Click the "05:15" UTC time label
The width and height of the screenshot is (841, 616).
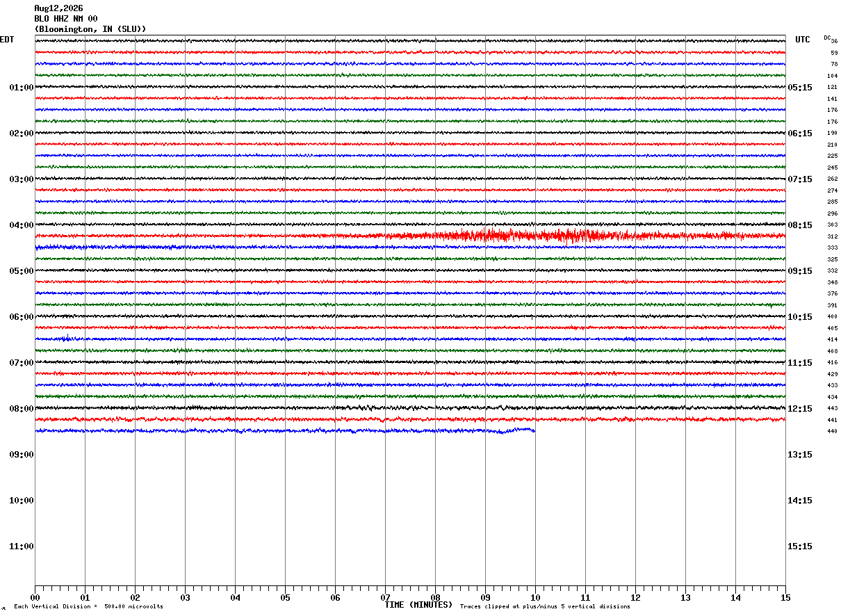tap(800, 88)
